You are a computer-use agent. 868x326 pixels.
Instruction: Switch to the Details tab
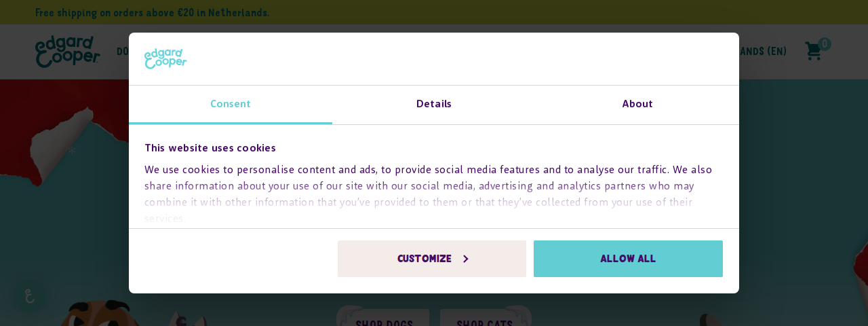(434, 105)
